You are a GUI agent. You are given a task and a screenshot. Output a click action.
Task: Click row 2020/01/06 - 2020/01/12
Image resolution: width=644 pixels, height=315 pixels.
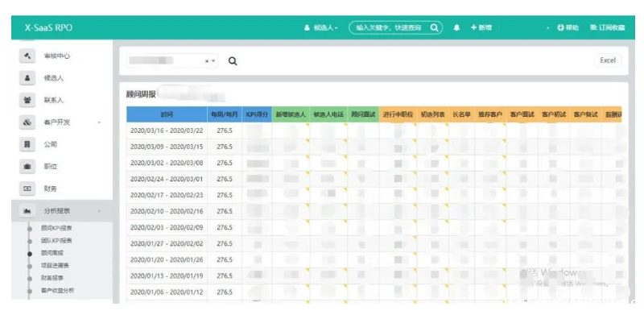click(x=374, y=292)
